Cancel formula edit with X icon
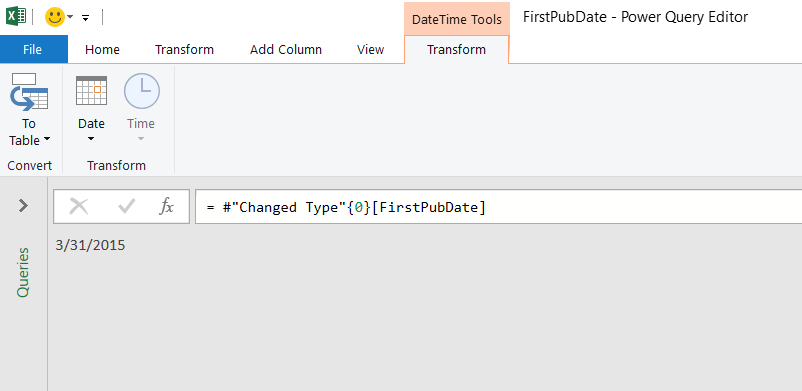 pyautogui.click(x=79, y=207)
